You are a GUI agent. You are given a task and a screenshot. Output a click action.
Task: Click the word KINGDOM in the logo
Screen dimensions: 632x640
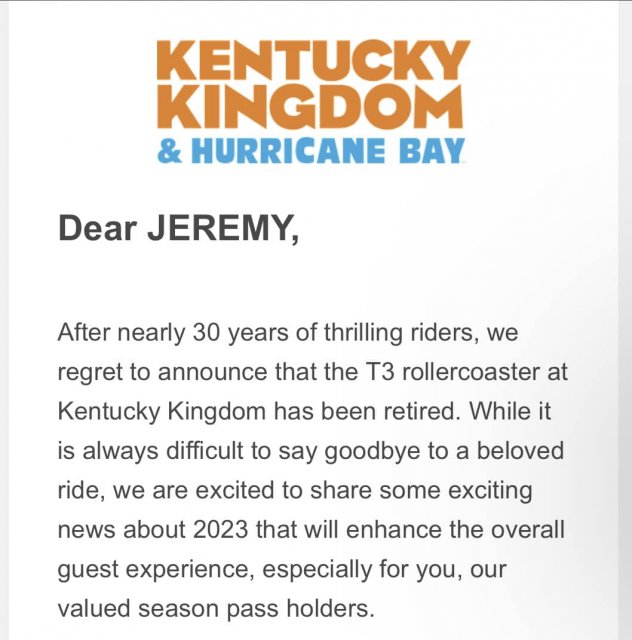310,107
